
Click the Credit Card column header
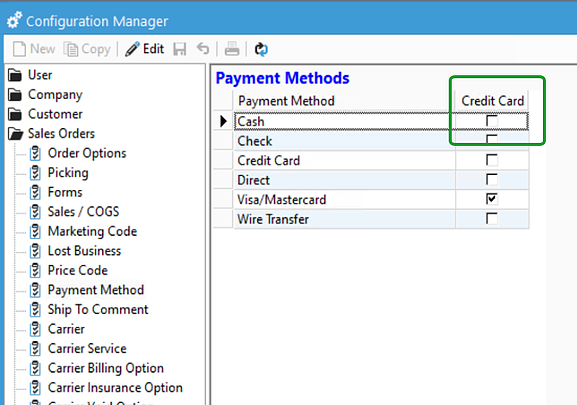pyautogui.click(x=492, y=101)
